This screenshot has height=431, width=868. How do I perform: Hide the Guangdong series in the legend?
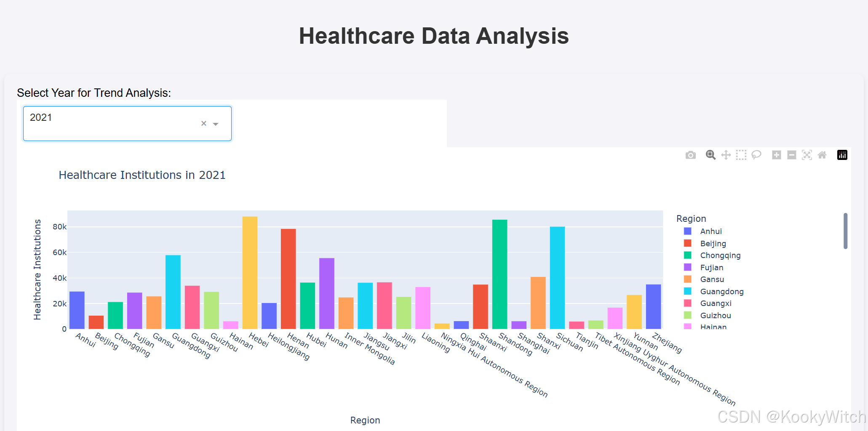pyautogui.click(x=721, y=291)
